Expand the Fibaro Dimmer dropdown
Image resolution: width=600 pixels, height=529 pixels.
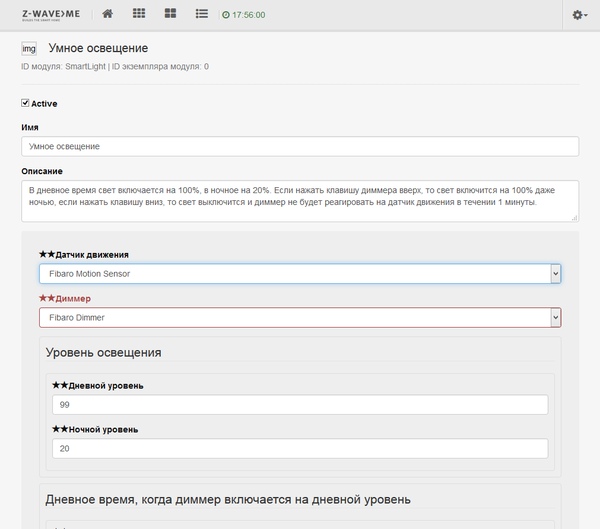coord(300,317)
